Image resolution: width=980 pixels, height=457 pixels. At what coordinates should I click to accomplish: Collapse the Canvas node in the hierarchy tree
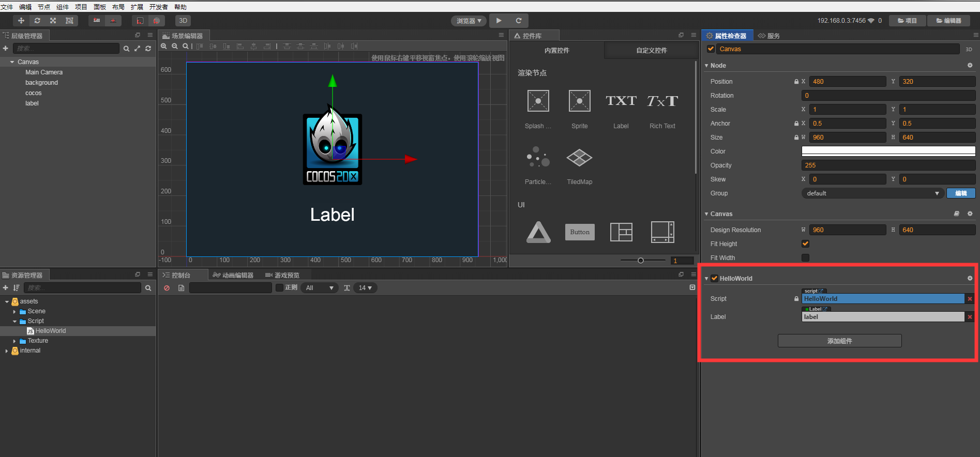12,62
